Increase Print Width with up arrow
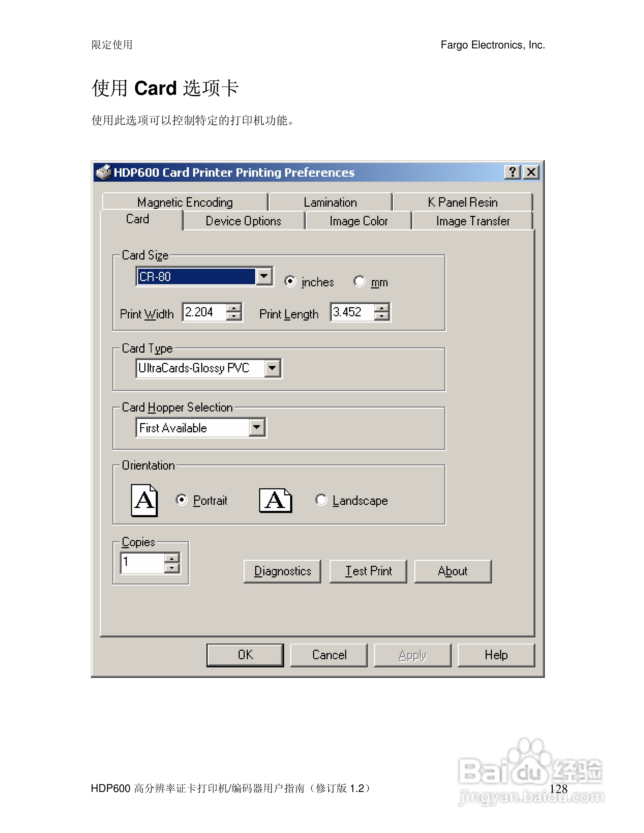This screenshot has height=833, width=644. coord(234,307)
